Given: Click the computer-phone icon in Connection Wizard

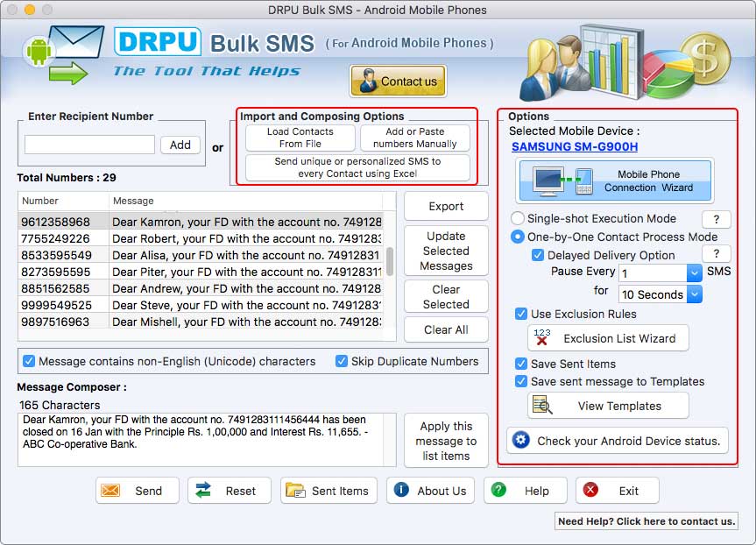Looking at the screenshot, I should tap(562, 180).
